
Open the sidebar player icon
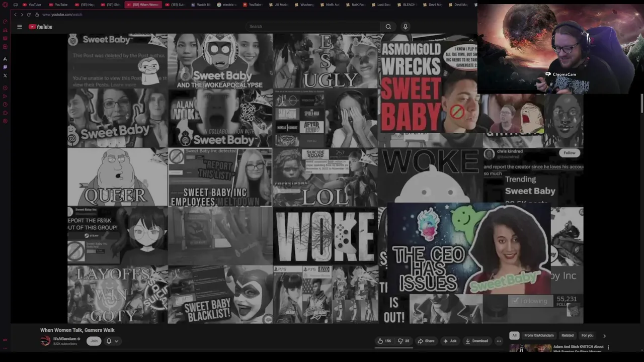pos(5,88)
